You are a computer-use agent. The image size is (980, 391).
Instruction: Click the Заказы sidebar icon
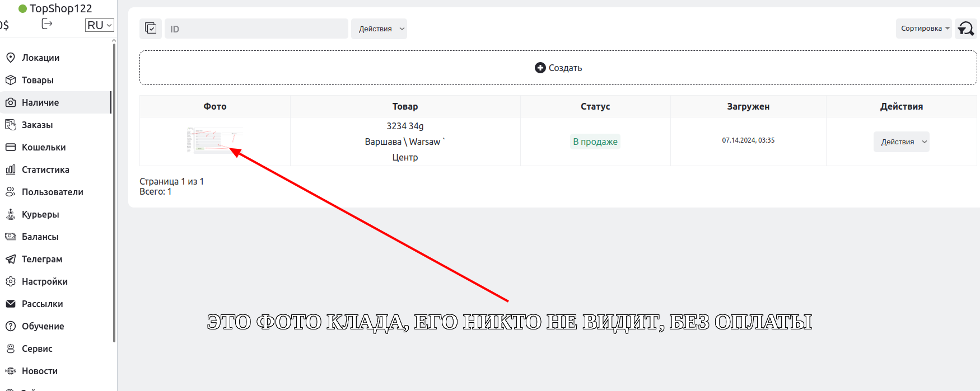tap(10, 125)
